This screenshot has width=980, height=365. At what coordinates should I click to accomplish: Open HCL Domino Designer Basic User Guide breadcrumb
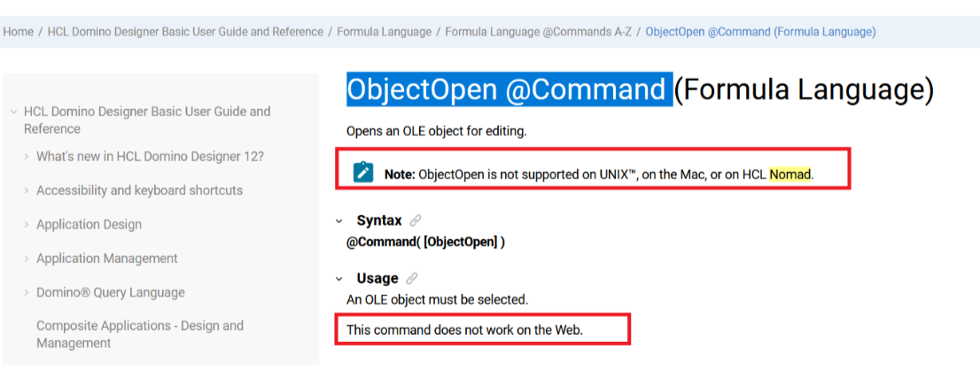pyautogui.click(x=185, y=31)
